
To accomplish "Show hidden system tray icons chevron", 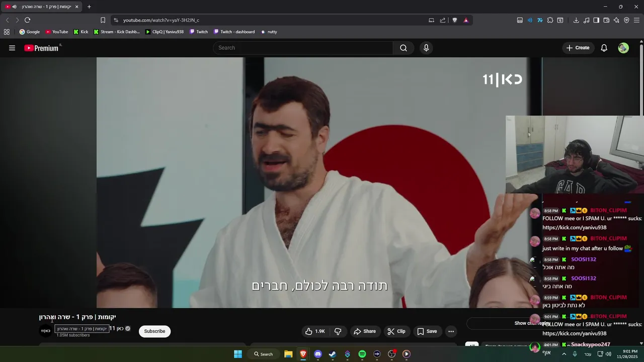I will pyautogui.click(x=564, y=354).
